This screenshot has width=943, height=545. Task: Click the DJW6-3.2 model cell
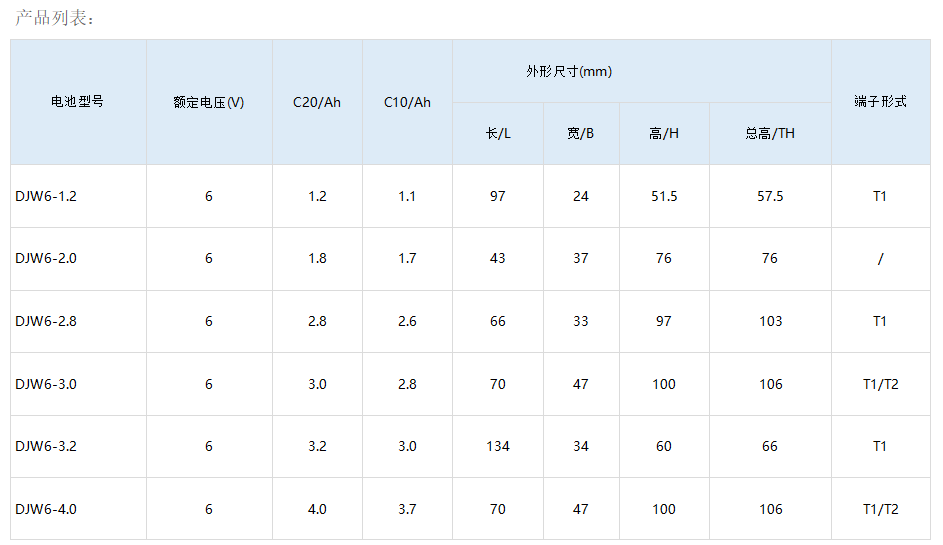tap(78, 446)
